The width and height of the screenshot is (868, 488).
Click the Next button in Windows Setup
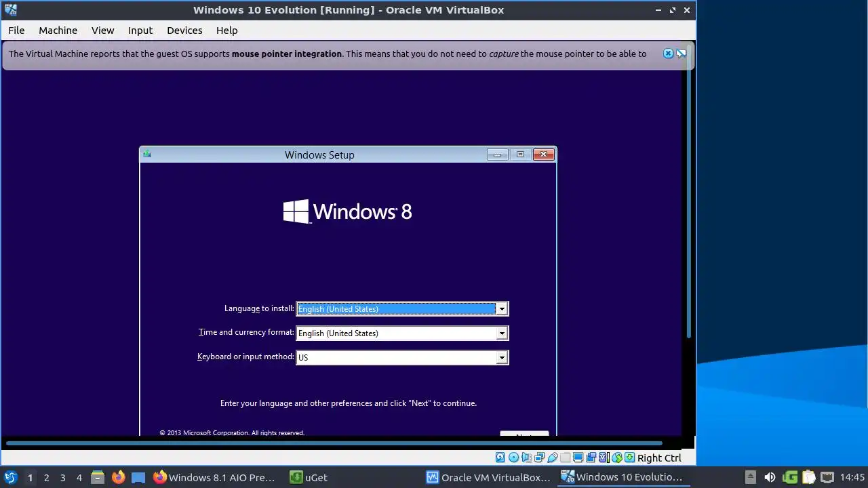[x=524, y=434]
